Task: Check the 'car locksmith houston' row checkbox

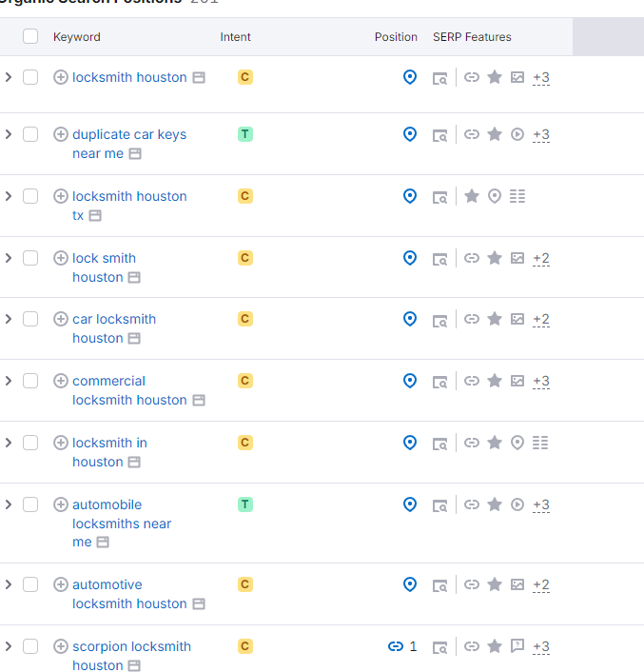Action: pos(30,319)
